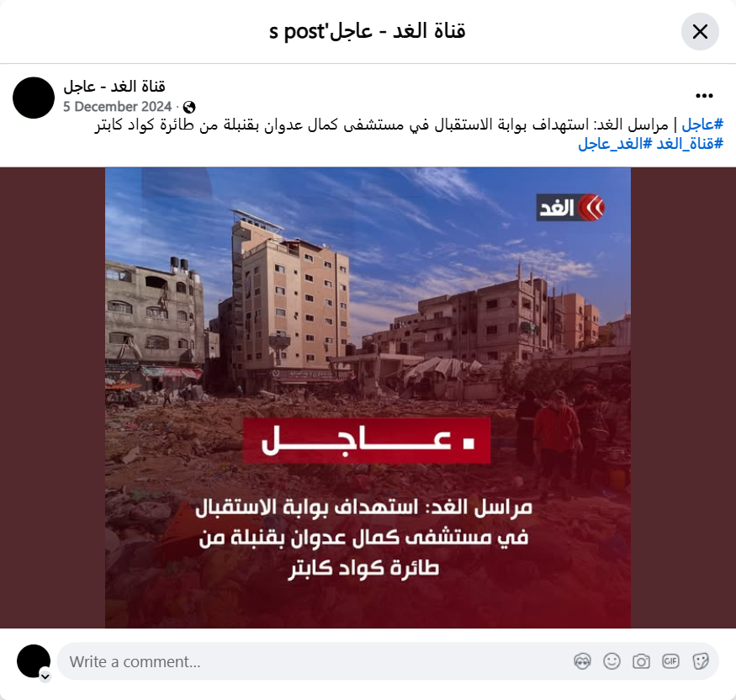The image size is (736, 700).
Task: Open the #عاجل hashtag
Action: (702, 125)
